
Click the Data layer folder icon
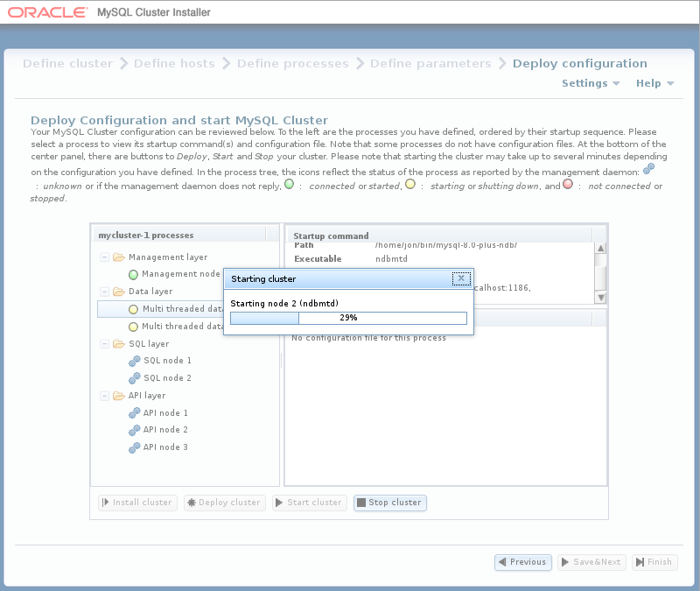pos(119,292)
